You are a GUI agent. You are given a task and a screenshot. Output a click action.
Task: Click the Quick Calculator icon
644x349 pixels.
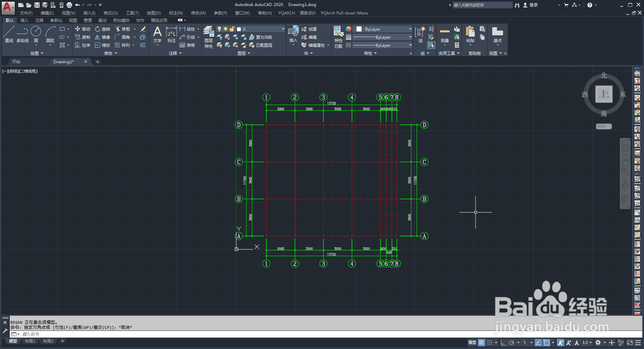457,45
